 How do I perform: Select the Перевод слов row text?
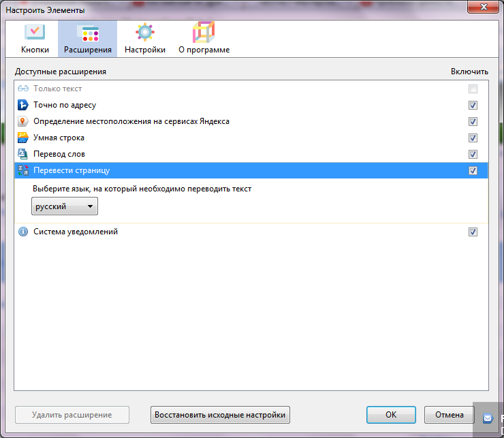tap(59, 154)
